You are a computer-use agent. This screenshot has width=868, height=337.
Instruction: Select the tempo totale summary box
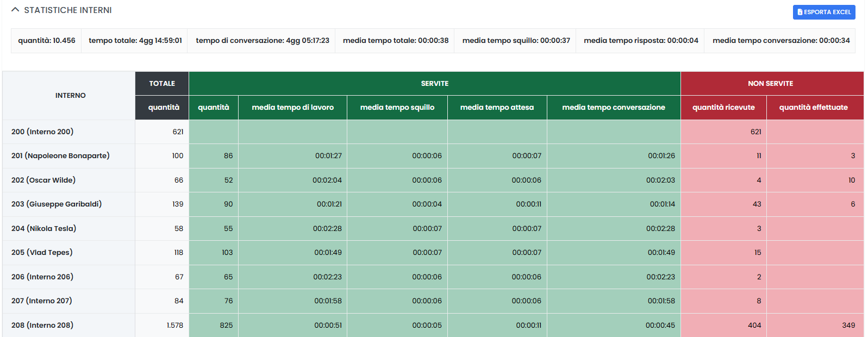pos(135,41)
